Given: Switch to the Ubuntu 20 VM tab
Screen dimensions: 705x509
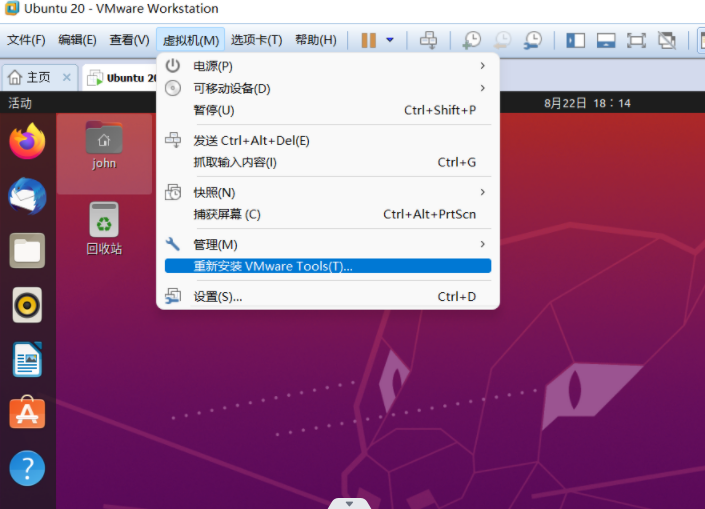Looking at the screenshot, I should pyautogui.click(x=121, y=78).
